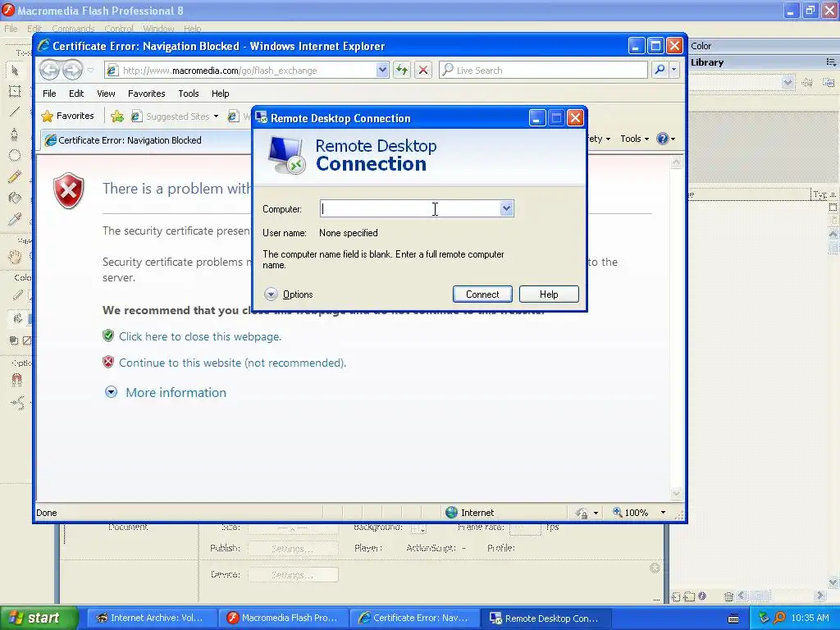Open the IE File menu
The height and width of the screenshot is (630, 840).
(49, 94)
